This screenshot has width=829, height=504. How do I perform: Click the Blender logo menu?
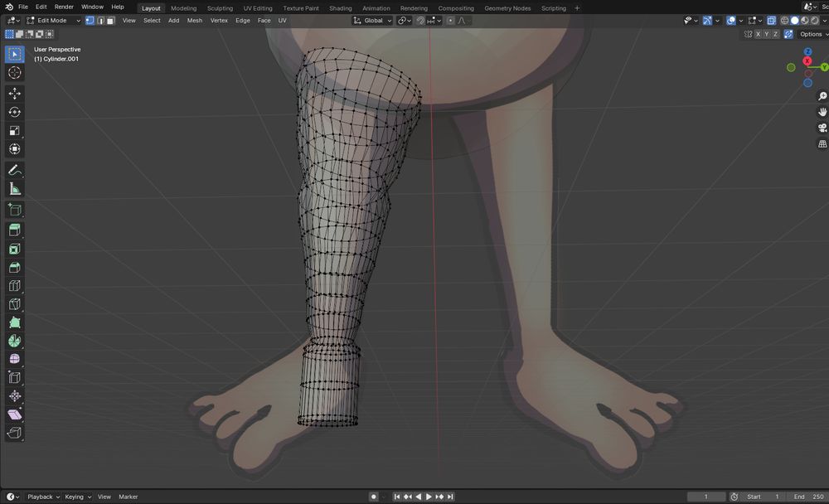(x=9, y=7)
